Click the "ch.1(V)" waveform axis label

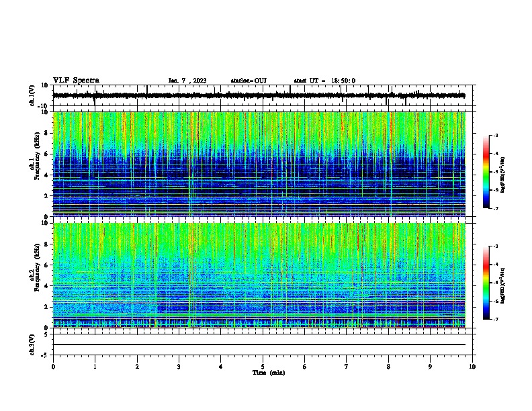(32, 95)
